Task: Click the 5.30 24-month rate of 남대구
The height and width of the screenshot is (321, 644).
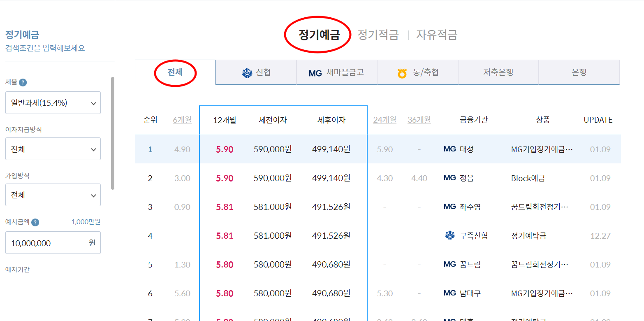Action: (x=385, y=293)
